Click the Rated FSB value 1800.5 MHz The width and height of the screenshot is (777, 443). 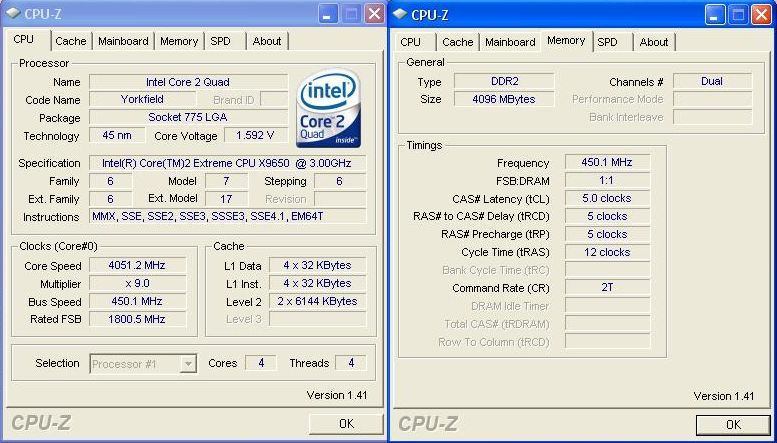[137, 319]
